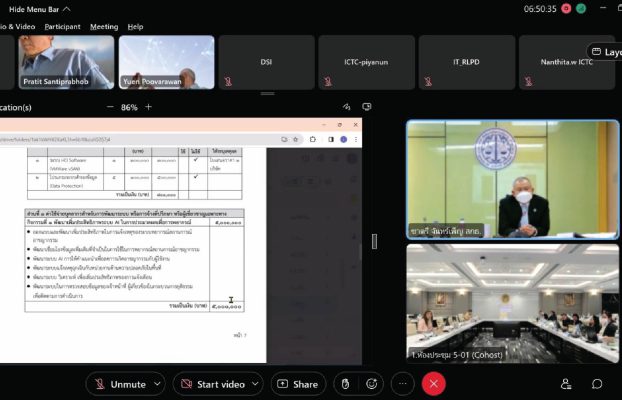Click the annotate icon above shared screen
622x400 pixels.
click(347, 107)
